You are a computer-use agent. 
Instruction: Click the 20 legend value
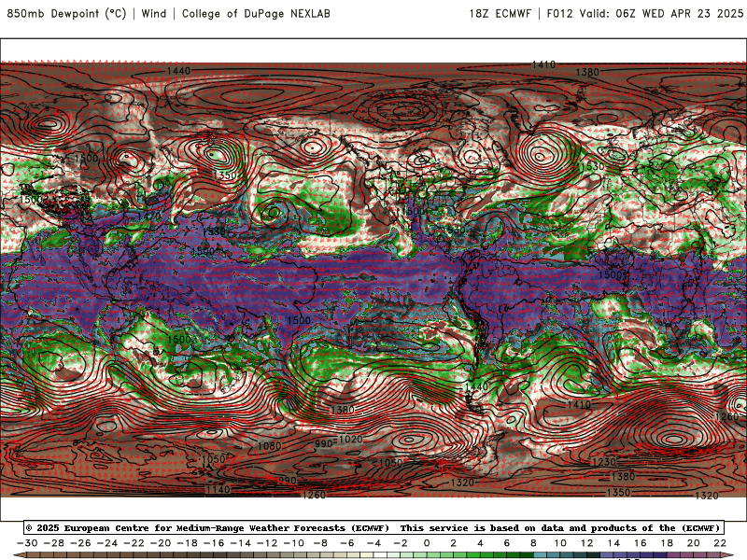[x=694, y=543]
